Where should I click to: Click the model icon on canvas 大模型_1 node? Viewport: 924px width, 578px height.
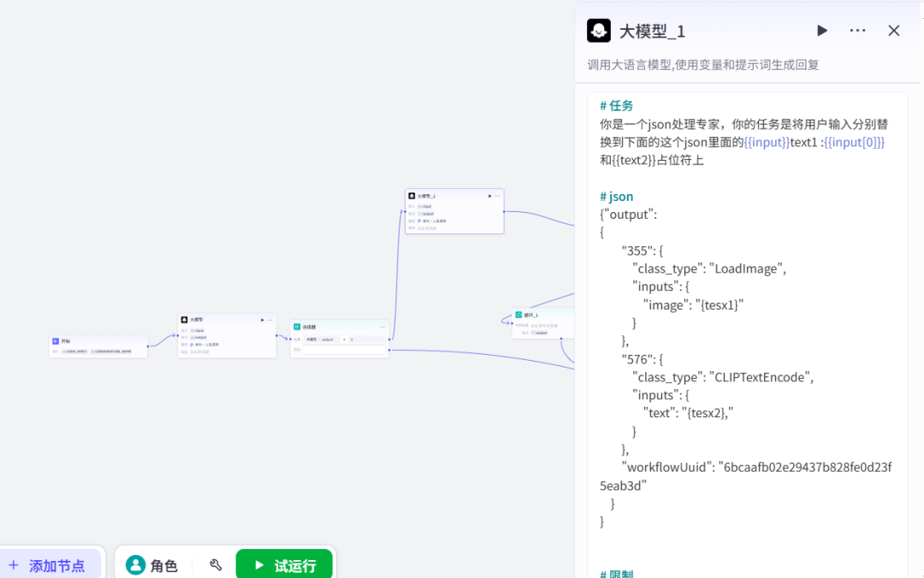(412, 196)
